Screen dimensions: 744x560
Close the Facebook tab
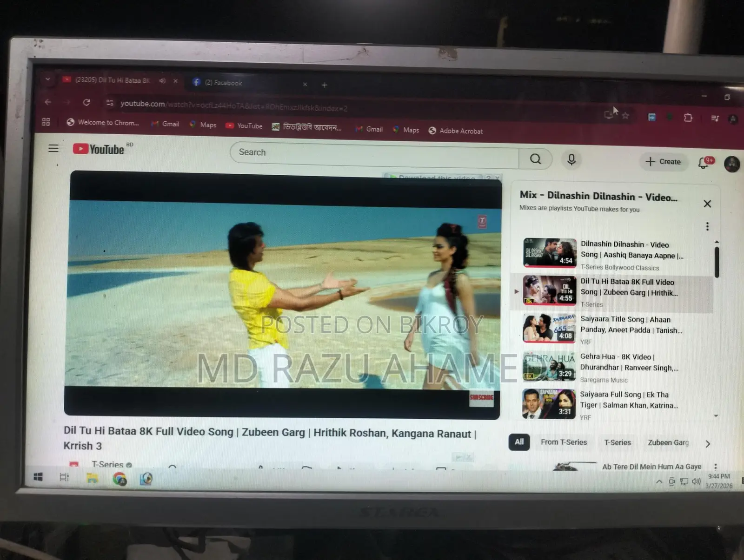(305, 84)
